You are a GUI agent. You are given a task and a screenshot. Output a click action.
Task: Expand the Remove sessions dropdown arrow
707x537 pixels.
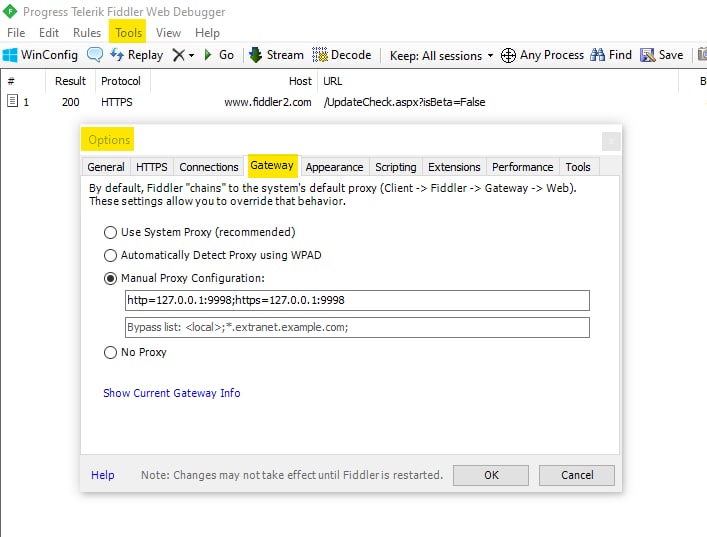(x=192, y=55)
